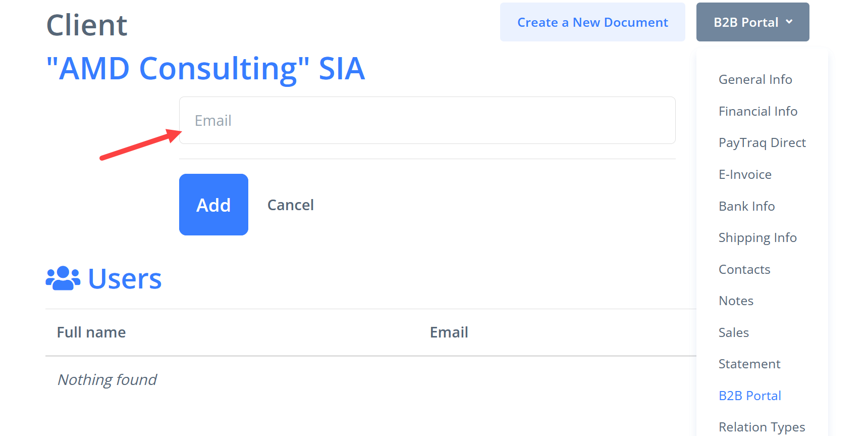
Task: Go to E-Invoice section
Action: click(745, 174)
